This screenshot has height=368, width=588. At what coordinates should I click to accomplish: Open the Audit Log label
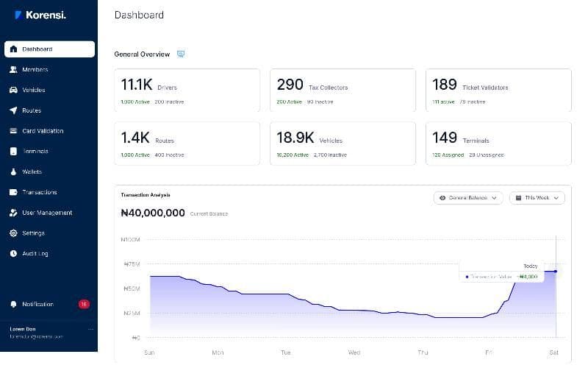[x=35, y=253]
